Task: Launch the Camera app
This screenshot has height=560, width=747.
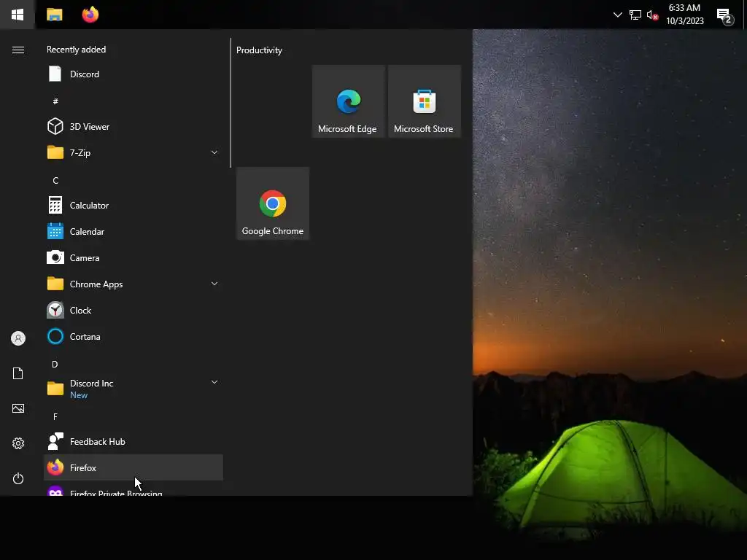Action: pyautogui.click(x=133, y=257)
